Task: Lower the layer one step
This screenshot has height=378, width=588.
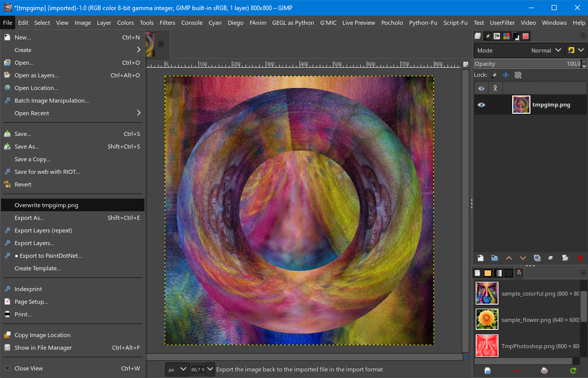Action: coord(523,258)
